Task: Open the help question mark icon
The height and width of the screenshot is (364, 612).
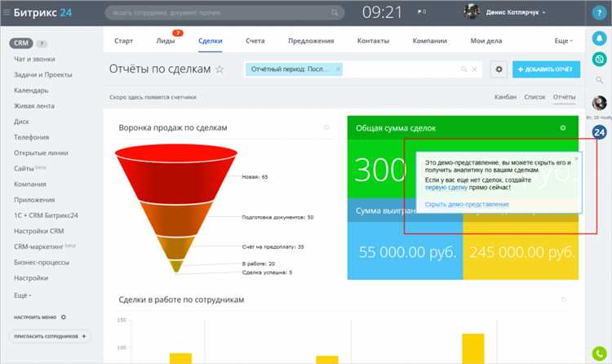Action: coord(599,12)
